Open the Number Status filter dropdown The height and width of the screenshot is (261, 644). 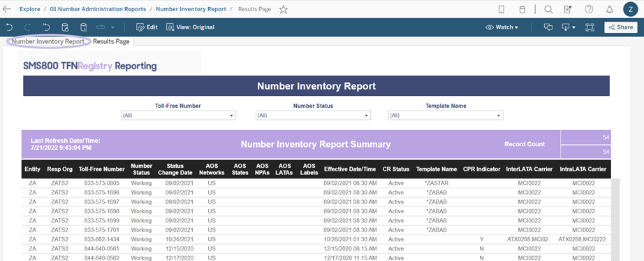point(313,115)
